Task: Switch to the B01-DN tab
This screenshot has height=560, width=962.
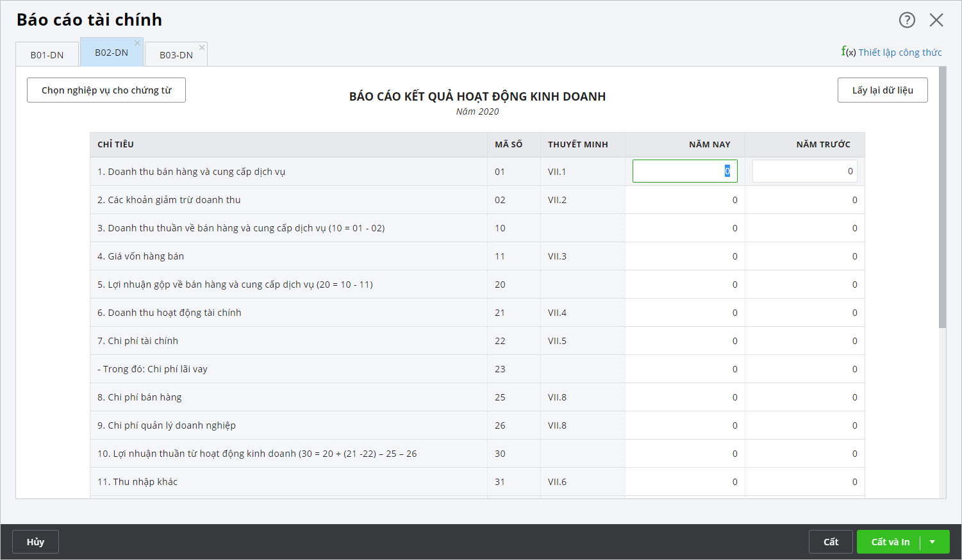Action: [x=47, y=55]
